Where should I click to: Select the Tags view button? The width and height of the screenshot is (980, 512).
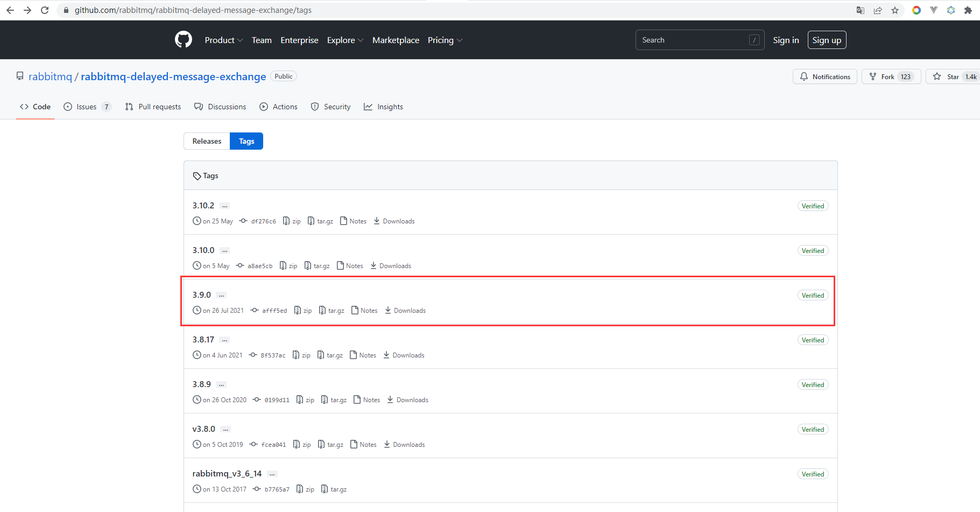[246, 141]
